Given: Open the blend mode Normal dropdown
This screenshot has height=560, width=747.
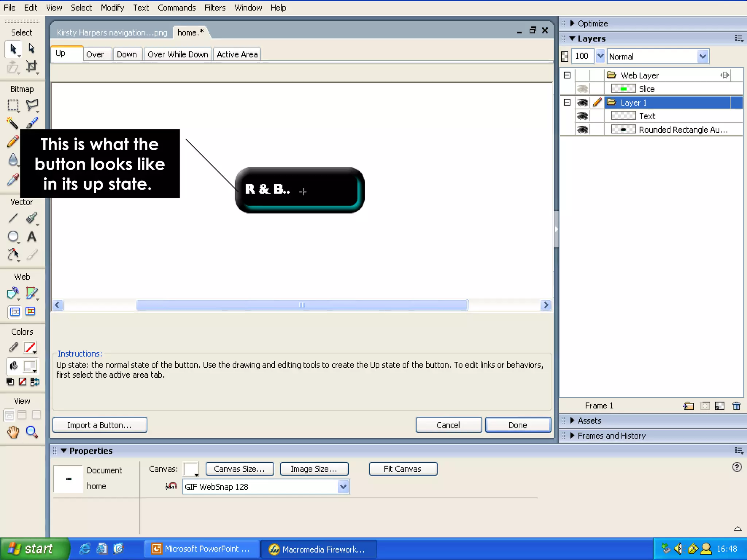Looking at the screenshot, I should tap(703, 57).
